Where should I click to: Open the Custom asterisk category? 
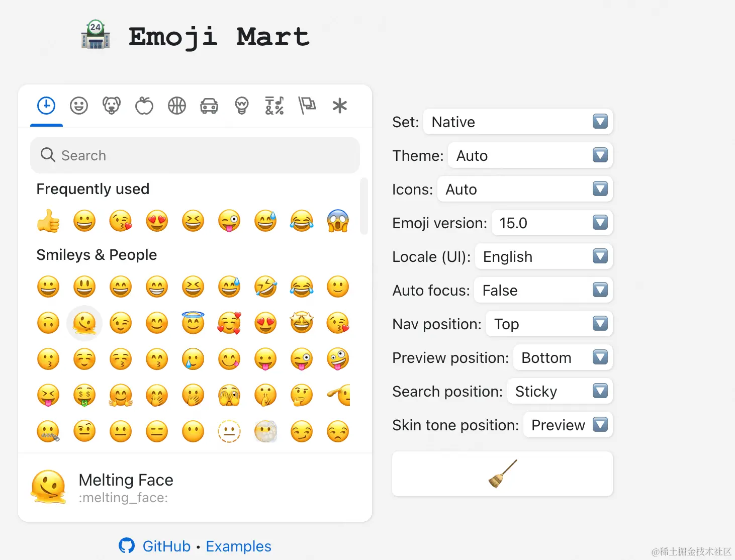[340, 106]
